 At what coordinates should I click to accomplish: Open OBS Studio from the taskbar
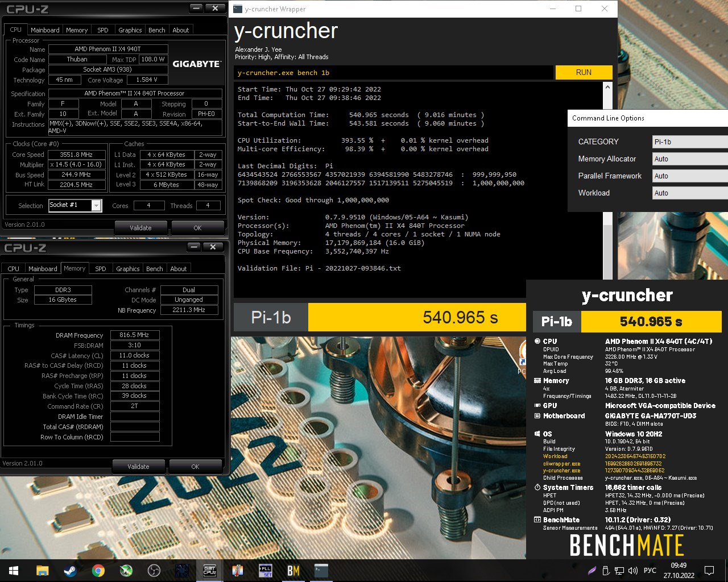point(154,571)
